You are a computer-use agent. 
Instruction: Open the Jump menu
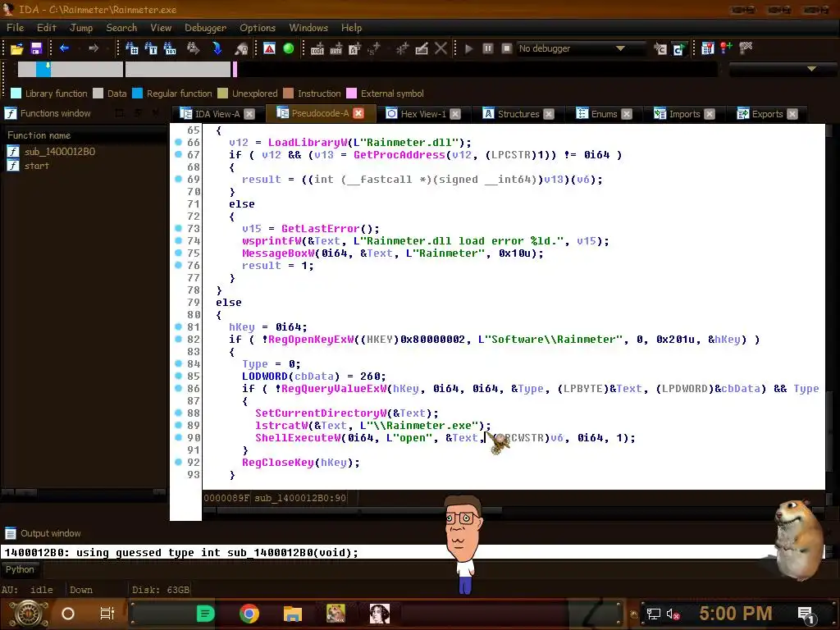point(81,28)
